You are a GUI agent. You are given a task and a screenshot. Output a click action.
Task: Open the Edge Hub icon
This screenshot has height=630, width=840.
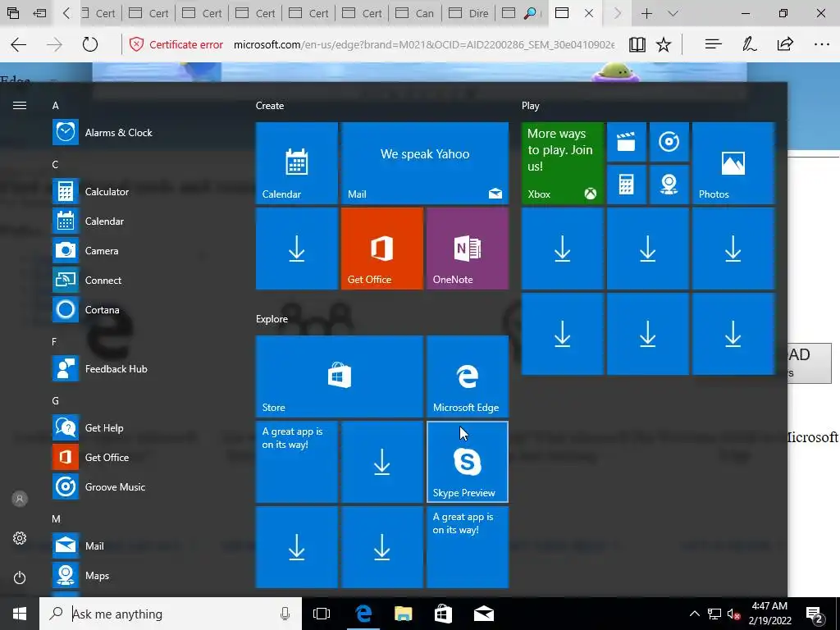(713, 44)
